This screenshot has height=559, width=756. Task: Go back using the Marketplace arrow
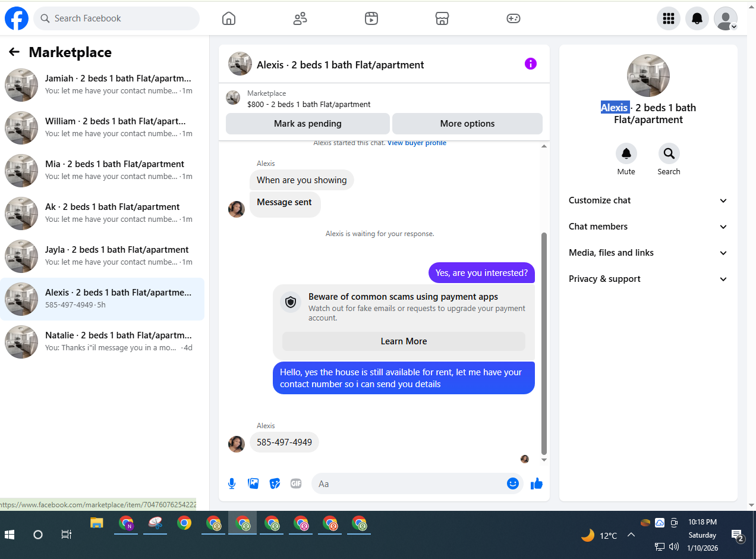[14, 52]
